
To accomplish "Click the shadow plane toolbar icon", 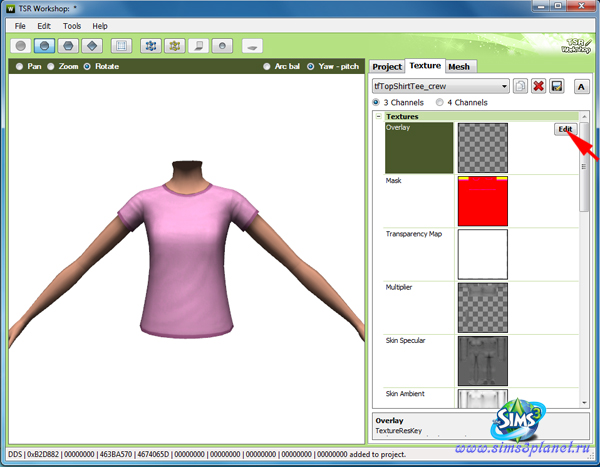I will (x=198, y=46).
